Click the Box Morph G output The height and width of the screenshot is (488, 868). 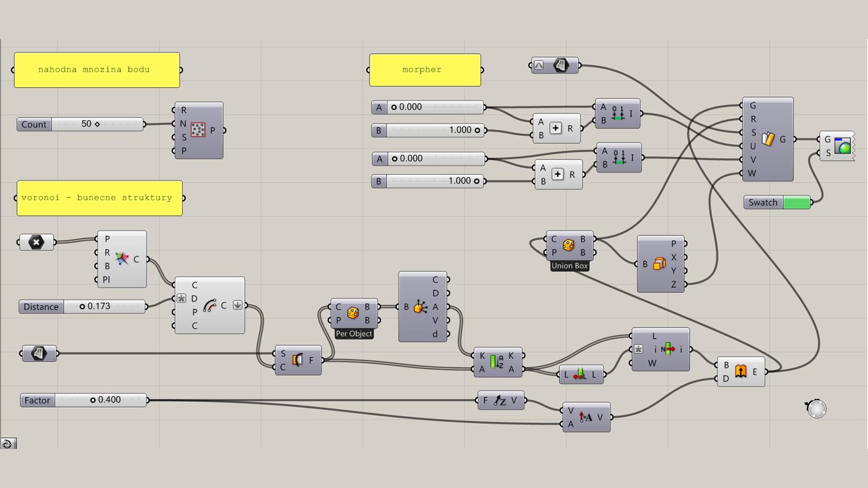(x=783, y=139)
